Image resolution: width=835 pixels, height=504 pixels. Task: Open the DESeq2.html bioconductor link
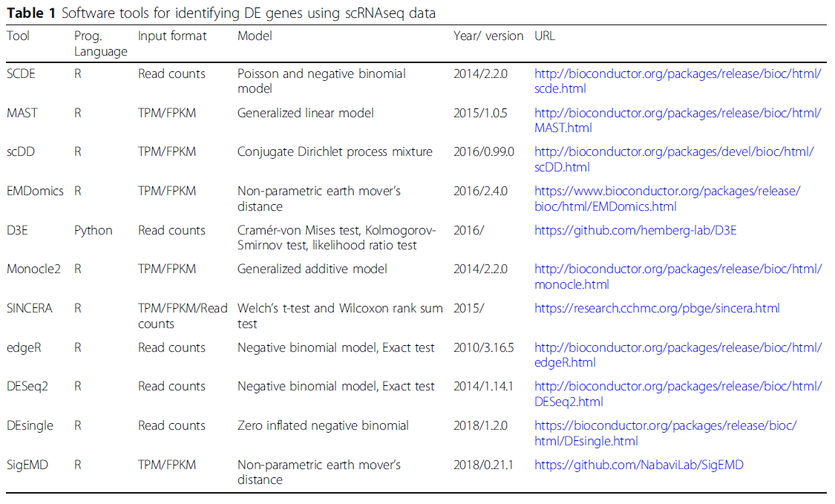(x=678, y=393)
